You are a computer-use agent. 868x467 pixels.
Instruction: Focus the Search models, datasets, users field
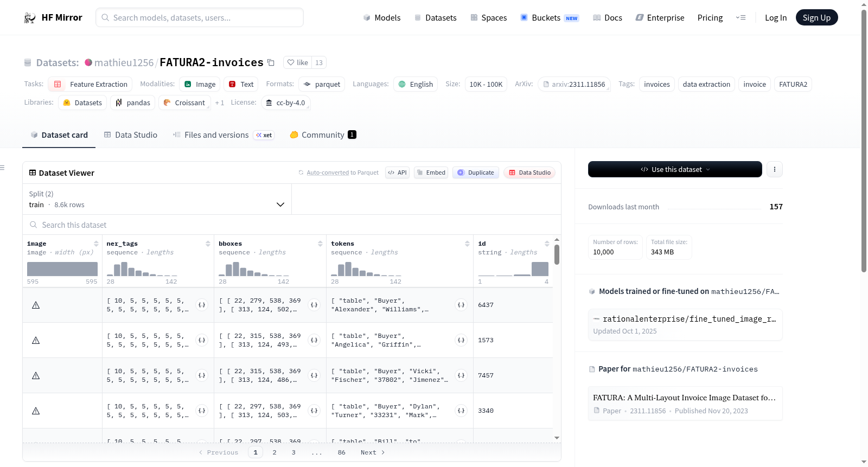tap(200, 17)
